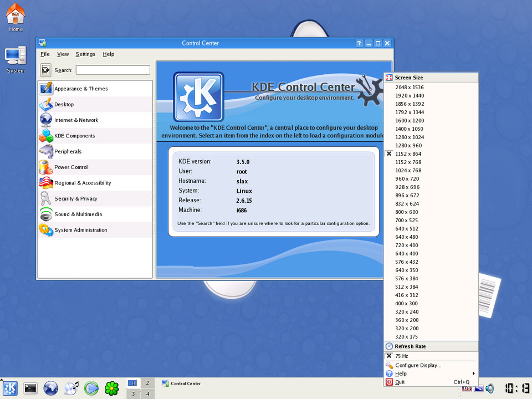The width and height of the screenshot is (532, 399).
Task: Open the Power Control category
Action: [x=95, y=167]
